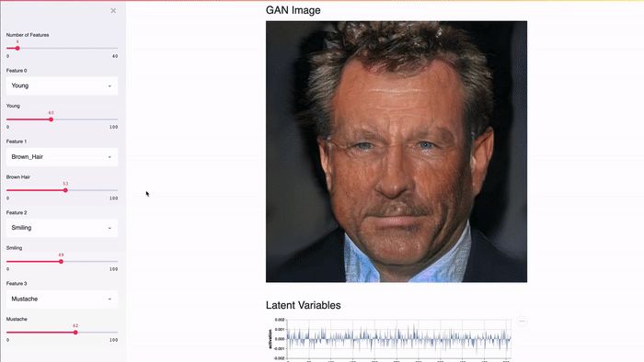This screenshot has height=362, width=644.
Task: Click the dropdown arrow beside Brown_Hair
Action: (109, 157)
